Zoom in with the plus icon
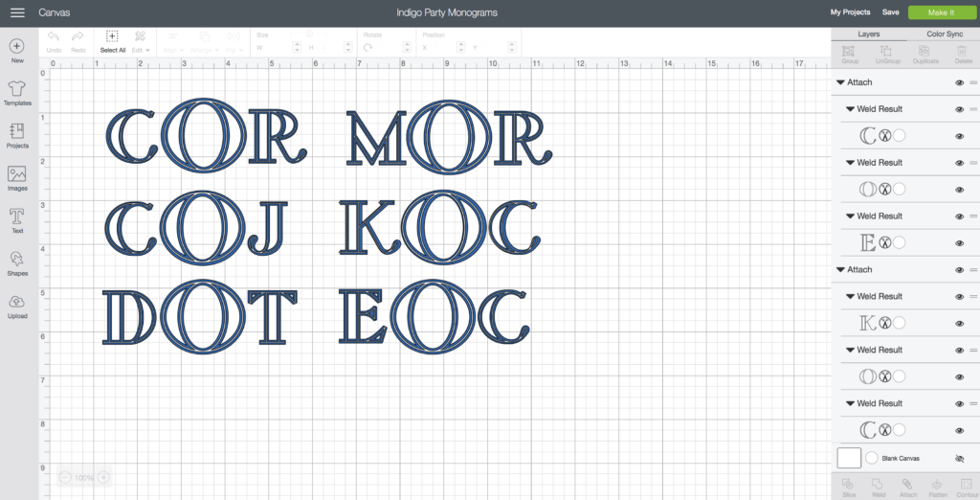Viewport: 980px width, 500px height. [x=103, y=477]
